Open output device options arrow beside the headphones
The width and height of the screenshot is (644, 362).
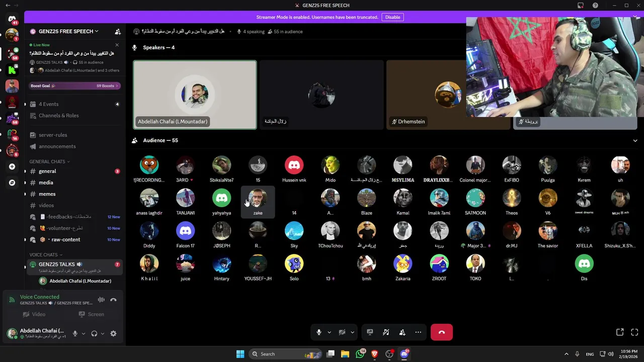(103, 333)
